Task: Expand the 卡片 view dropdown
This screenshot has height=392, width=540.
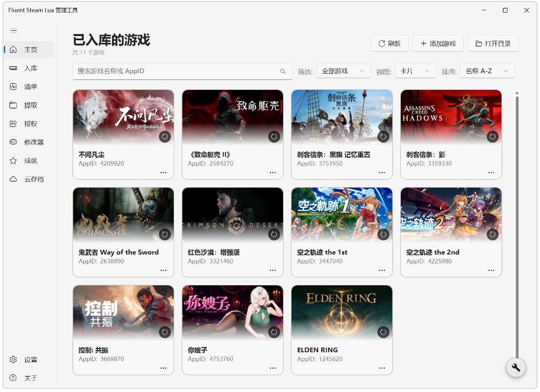Action: 415,71
